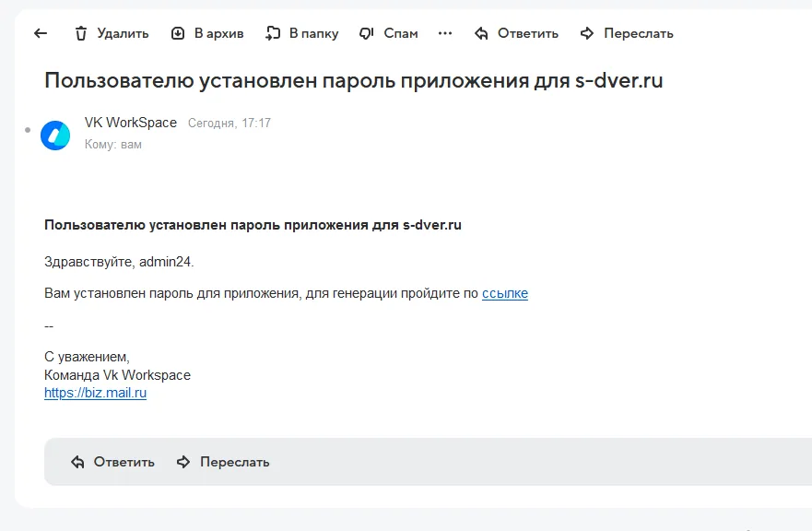Image resolution: width=812 pixels, height=531 pixels.
Task: Click the 'Удалить' label in toolbar
Action: (x=123, y=34)
